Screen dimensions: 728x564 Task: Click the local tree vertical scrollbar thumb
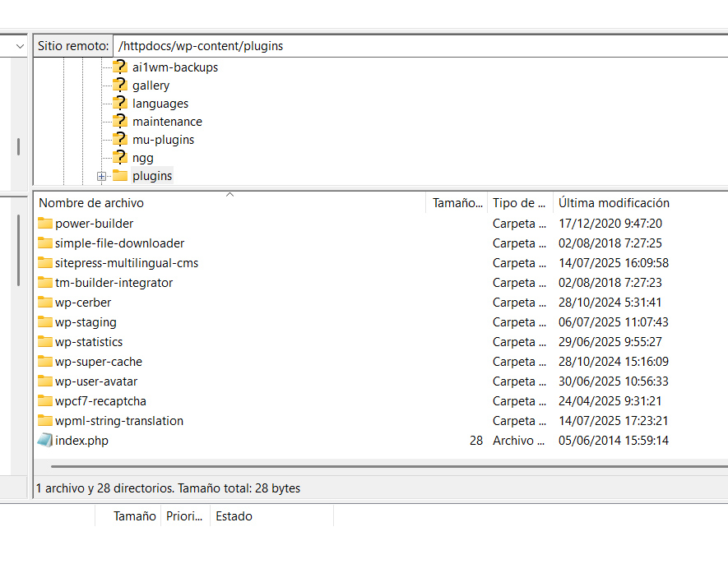[x=18, y=146]
